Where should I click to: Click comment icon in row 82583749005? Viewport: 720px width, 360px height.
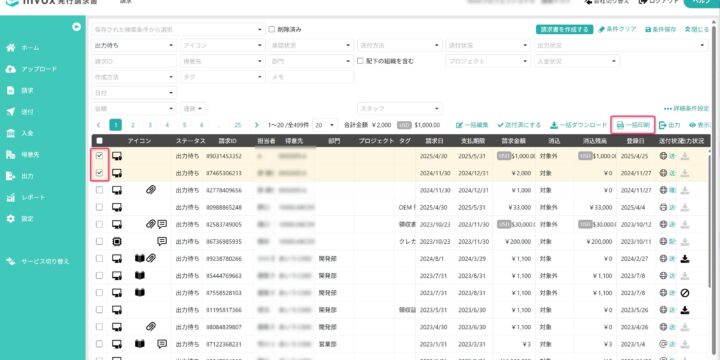pyautogui.click(x=162, y=224)
